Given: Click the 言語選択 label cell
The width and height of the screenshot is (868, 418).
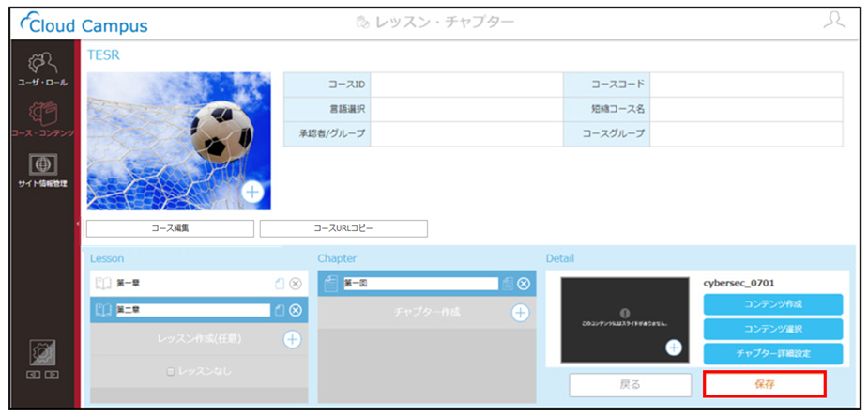Looking at the screenshot, I should pos(327,109).
